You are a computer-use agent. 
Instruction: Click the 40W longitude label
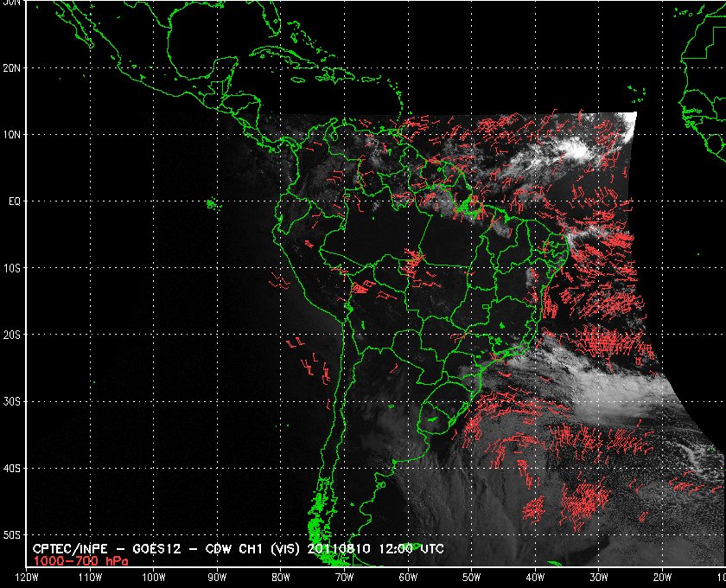point(535,578)
